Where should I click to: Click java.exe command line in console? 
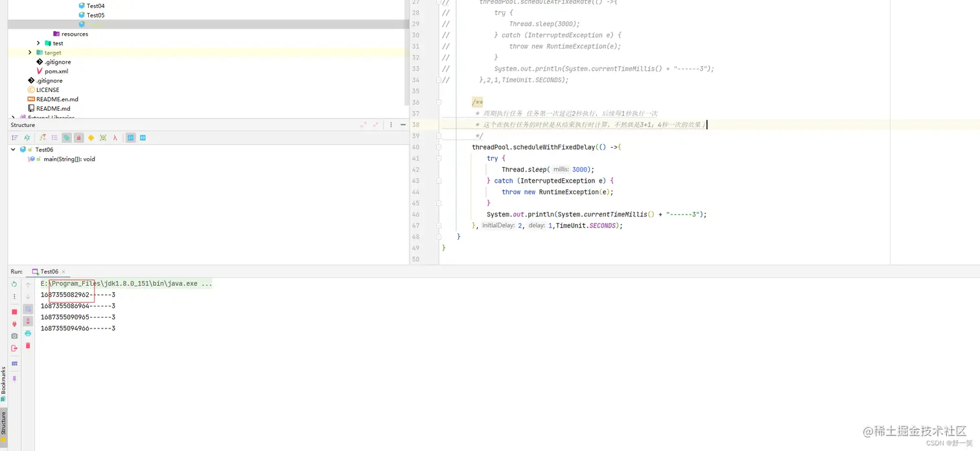[x=126, y=284]
